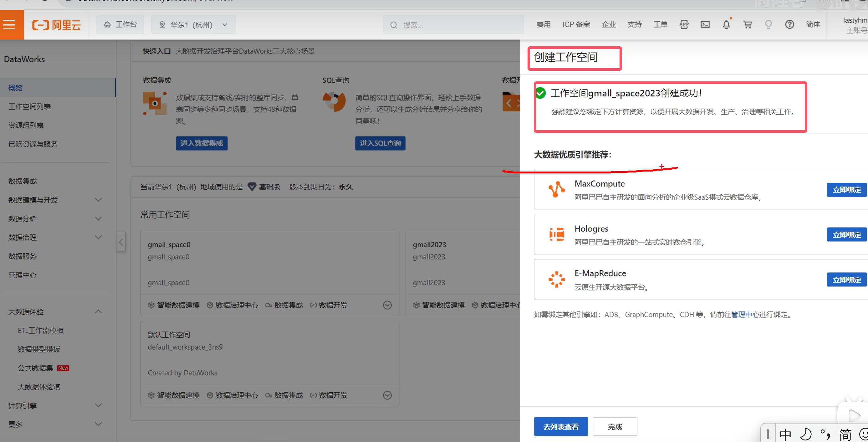Expand gmall_space0 card options circle arrow
This screenshot has height=442, width=868.
tap(387, 305)
